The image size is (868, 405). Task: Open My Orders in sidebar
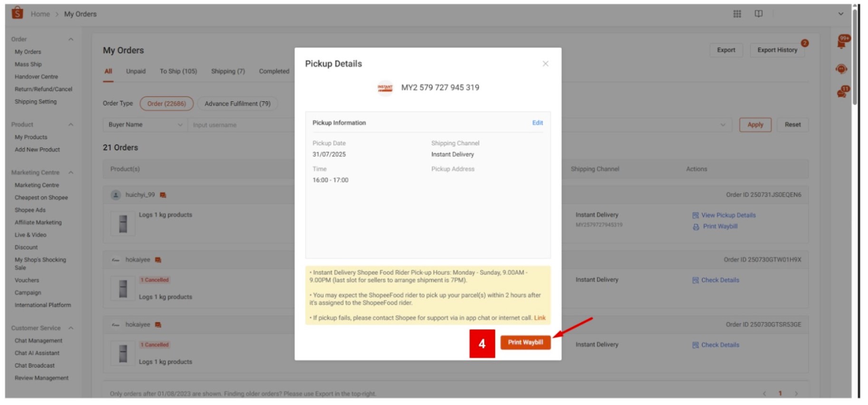(28, 52)
